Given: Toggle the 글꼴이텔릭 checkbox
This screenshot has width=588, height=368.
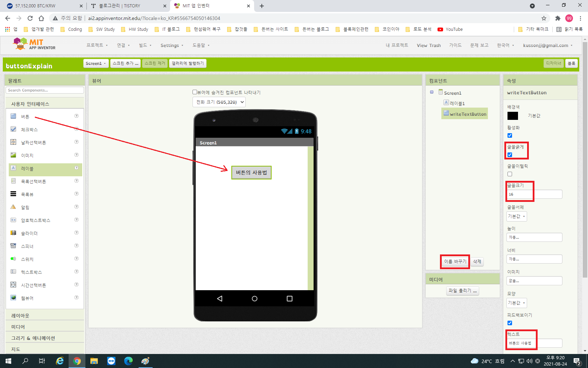Looking at the screenshot, I should coord(510,174).
